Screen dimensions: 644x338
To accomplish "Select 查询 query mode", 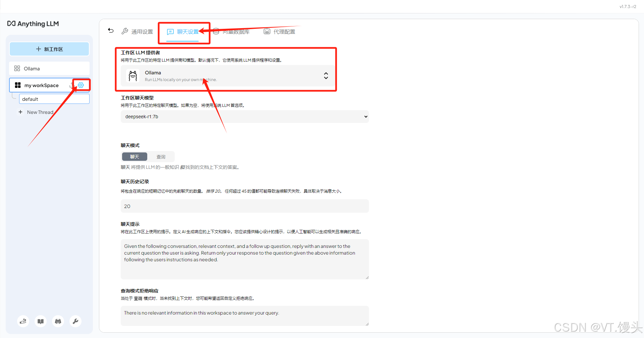I will (161, 156).
